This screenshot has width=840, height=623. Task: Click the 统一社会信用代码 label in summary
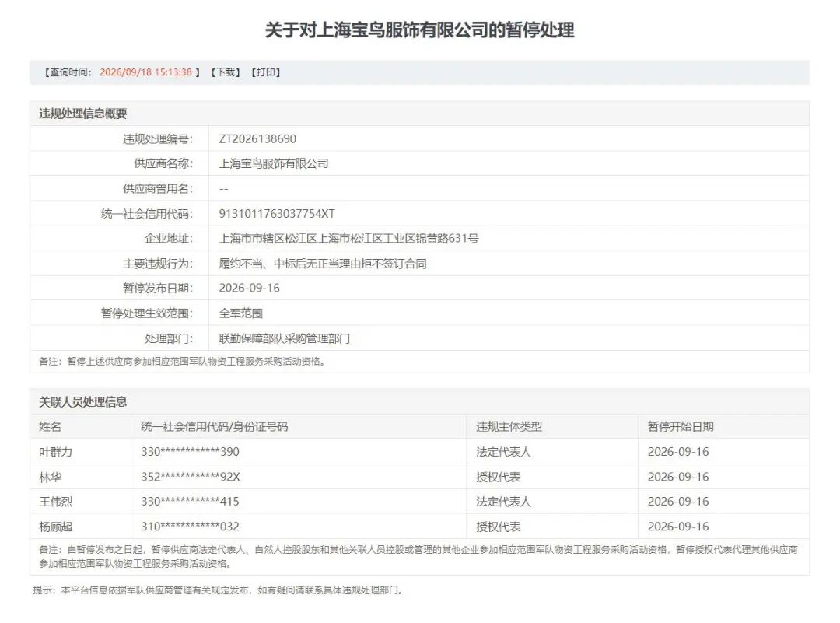pyautogui.click(x=147, y=214)
